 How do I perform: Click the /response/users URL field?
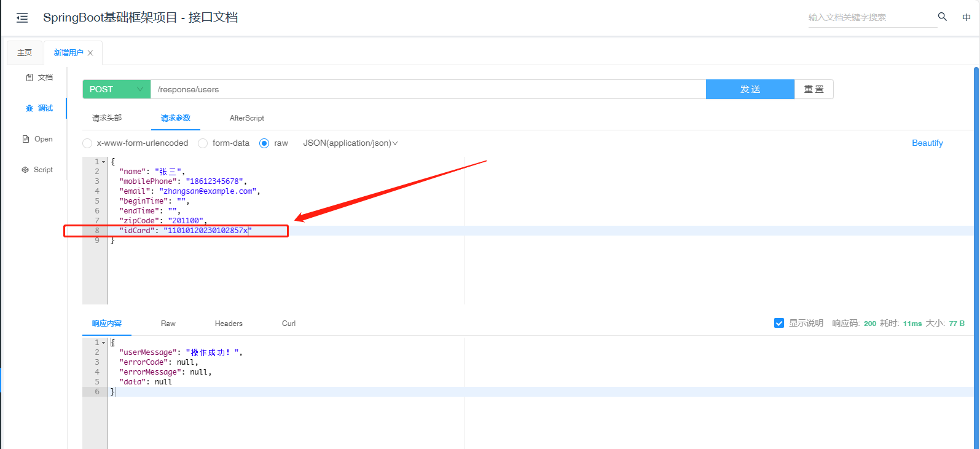tap(428, 89)
